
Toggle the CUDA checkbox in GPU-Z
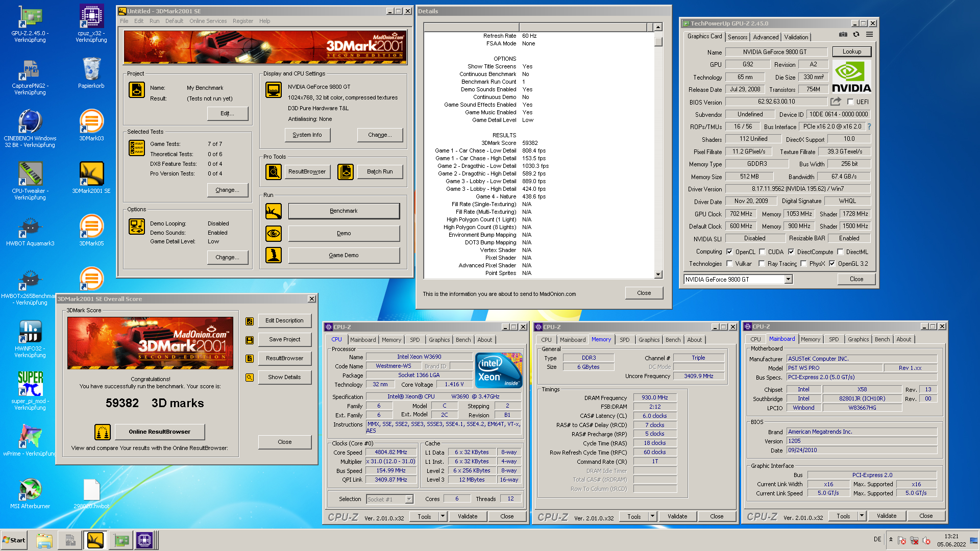click(762, 252)
